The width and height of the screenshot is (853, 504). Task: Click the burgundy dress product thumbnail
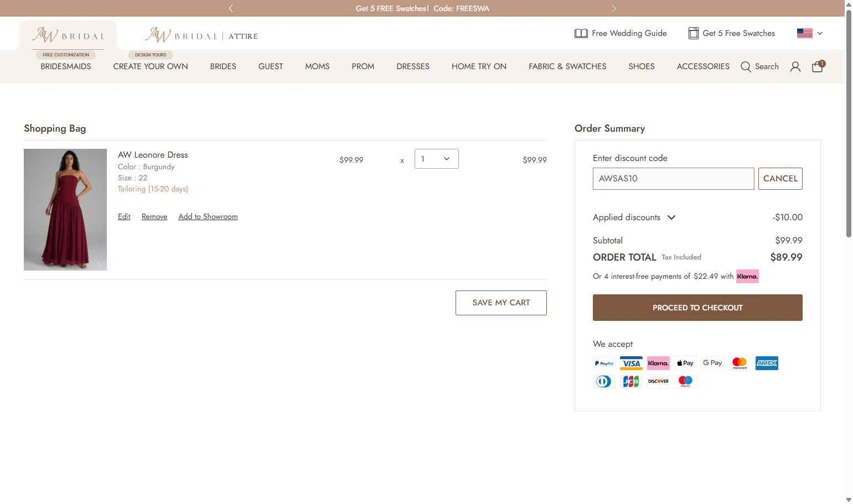coord(65,210)
